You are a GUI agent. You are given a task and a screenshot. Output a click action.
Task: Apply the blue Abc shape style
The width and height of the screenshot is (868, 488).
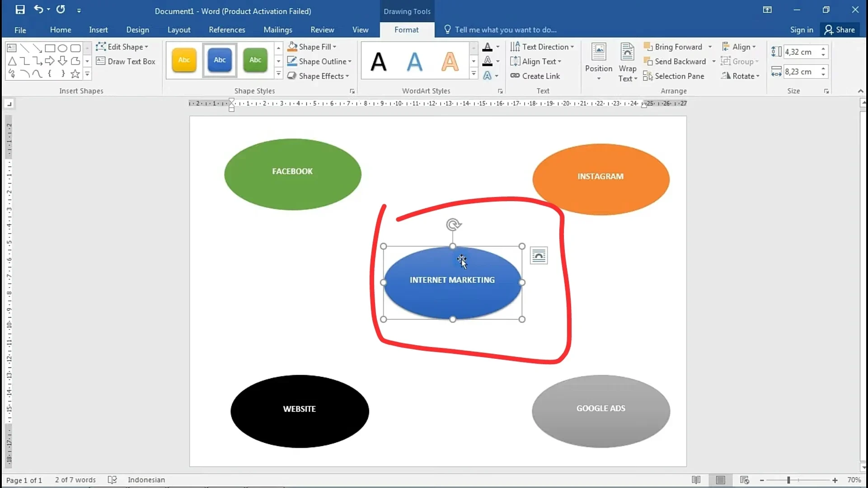(220, 60)
